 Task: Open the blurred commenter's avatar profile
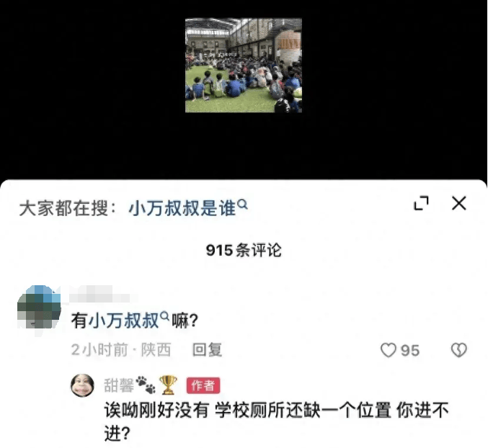[x=39, y=307]
